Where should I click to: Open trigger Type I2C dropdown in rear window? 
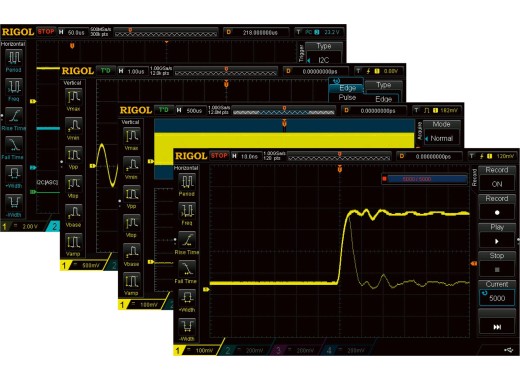click(x=324, y=53)
